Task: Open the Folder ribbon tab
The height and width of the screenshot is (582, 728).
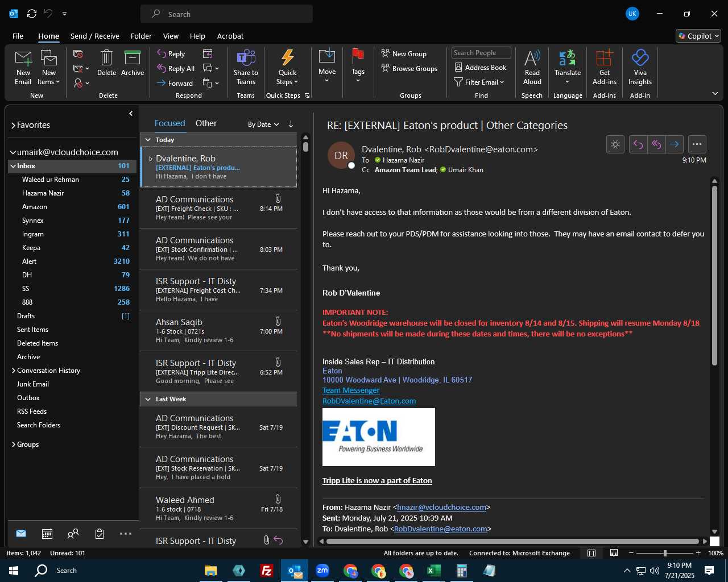Action: coord(141,36)
